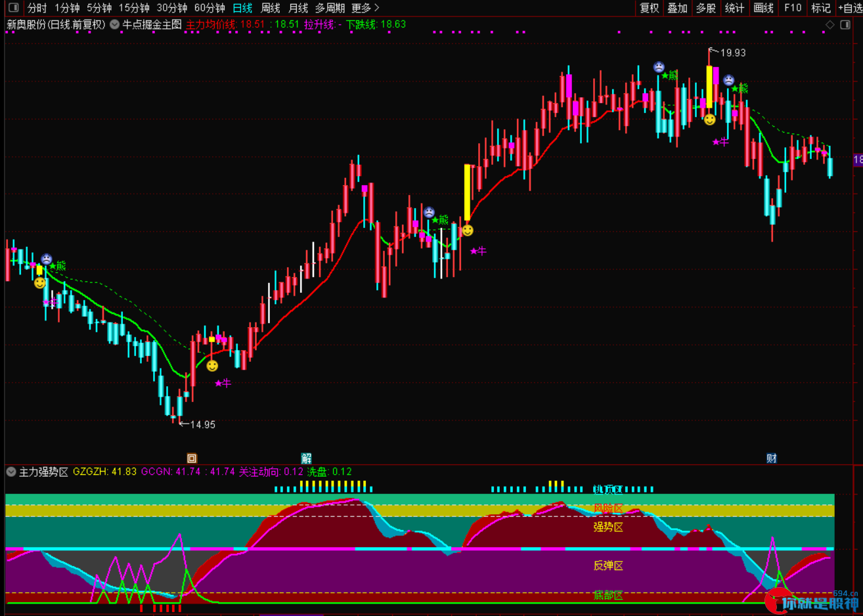Click the 底部区 zone label
Screen dimensions: 863x616
[x=608, y=595]
